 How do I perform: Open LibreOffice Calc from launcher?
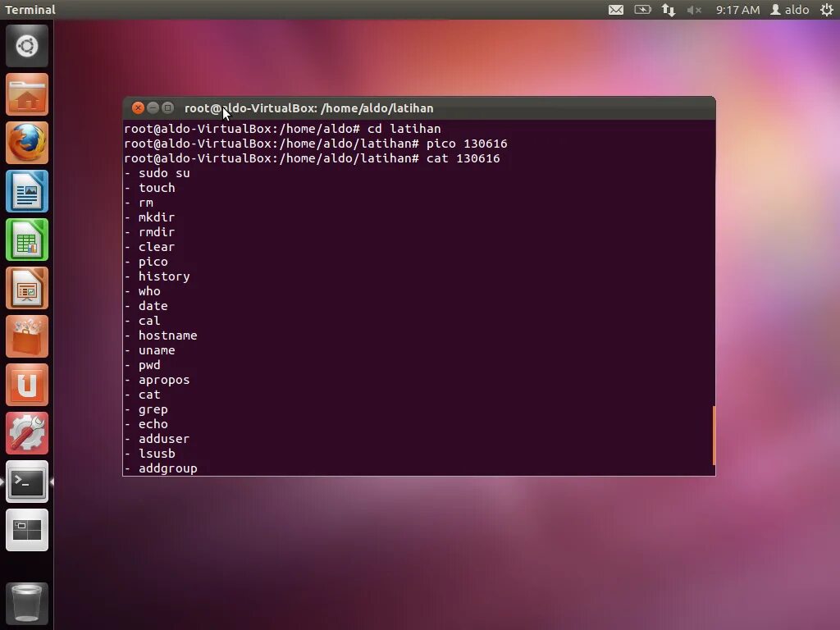(27, 240)
